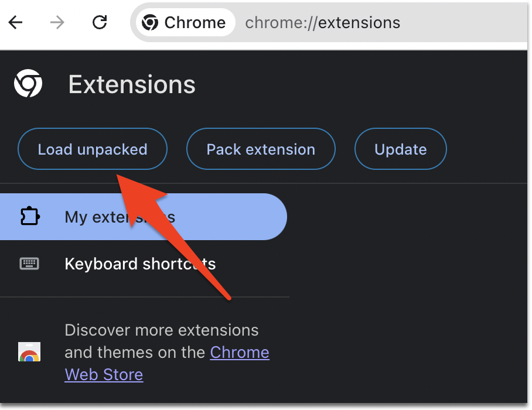Image resolution: width=532 pixels, height=410 pixels.
Task: Click the Chrome logo in address bar
Action: point(150,23)
